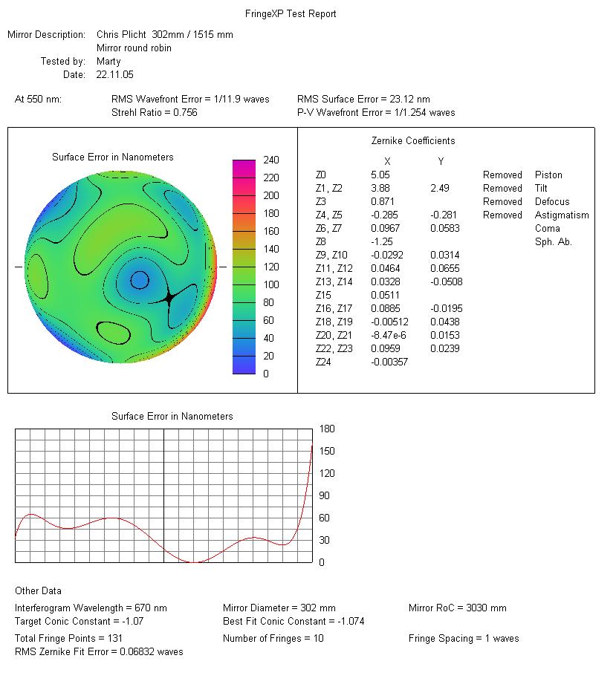Click the circular surface error contour map
Viewport: 616px width, 690px height.
point(120,267)
